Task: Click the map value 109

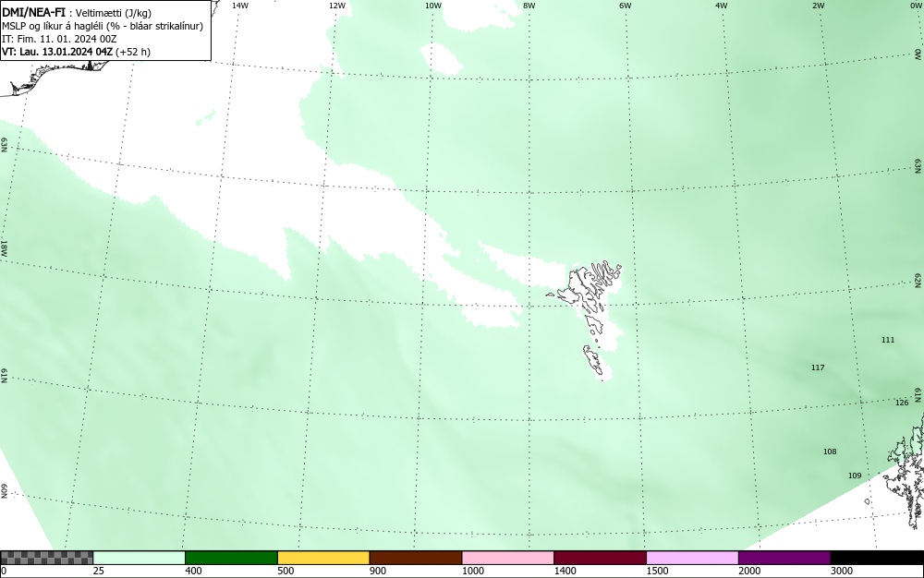Action: (x=855, y=476)
